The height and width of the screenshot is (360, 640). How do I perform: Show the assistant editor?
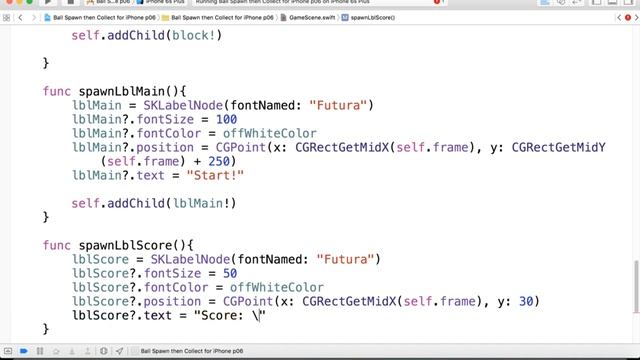coord(561,2)
